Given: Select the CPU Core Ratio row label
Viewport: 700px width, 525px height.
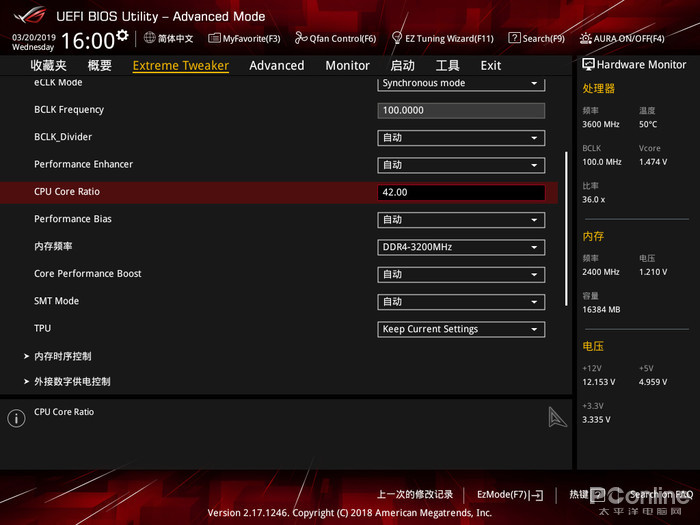Looking at the screenshot, I should [x=67, y=192].
